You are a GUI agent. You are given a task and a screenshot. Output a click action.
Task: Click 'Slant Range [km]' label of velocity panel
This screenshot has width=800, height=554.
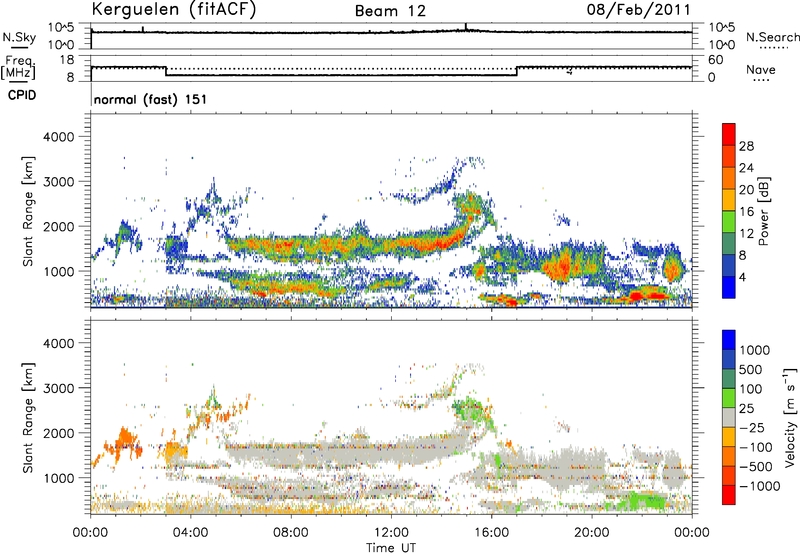click(28, 417)
